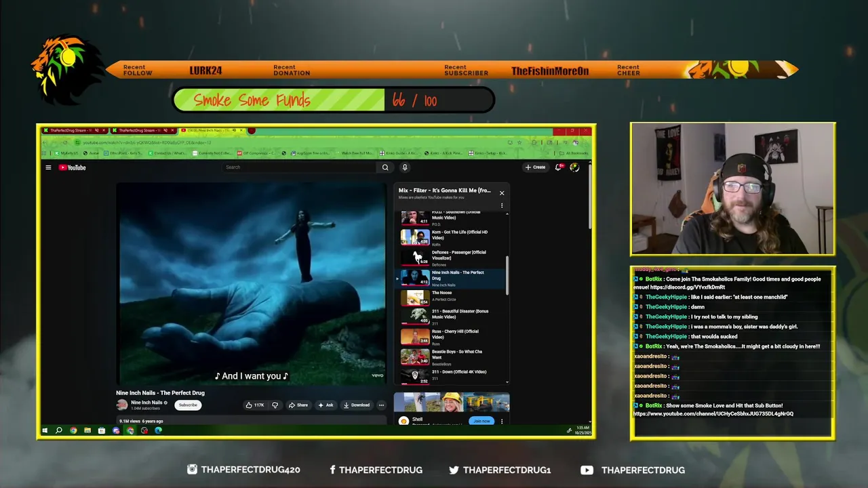
Task: Open Chrome from the taskbar
Action: pos(73,430)
